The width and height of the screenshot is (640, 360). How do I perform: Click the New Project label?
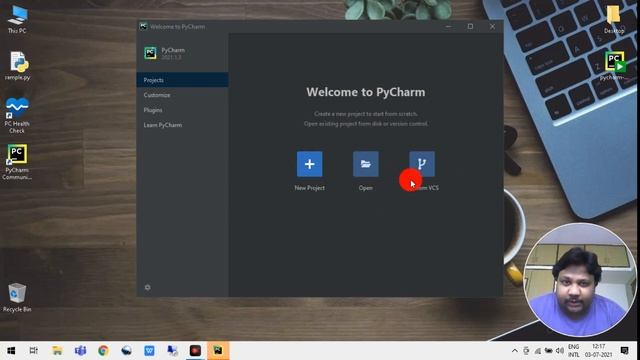click(x=309, y=188)
